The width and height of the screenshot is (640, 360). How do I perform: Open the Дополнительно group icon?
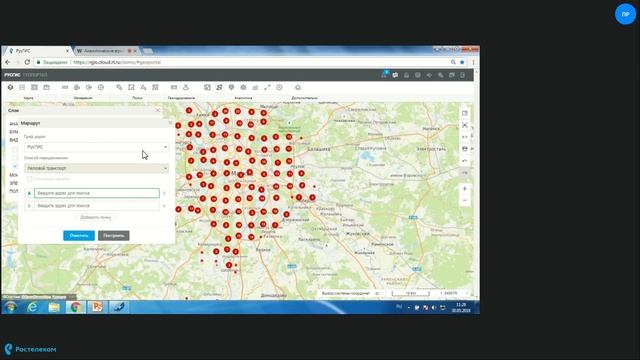298,87
